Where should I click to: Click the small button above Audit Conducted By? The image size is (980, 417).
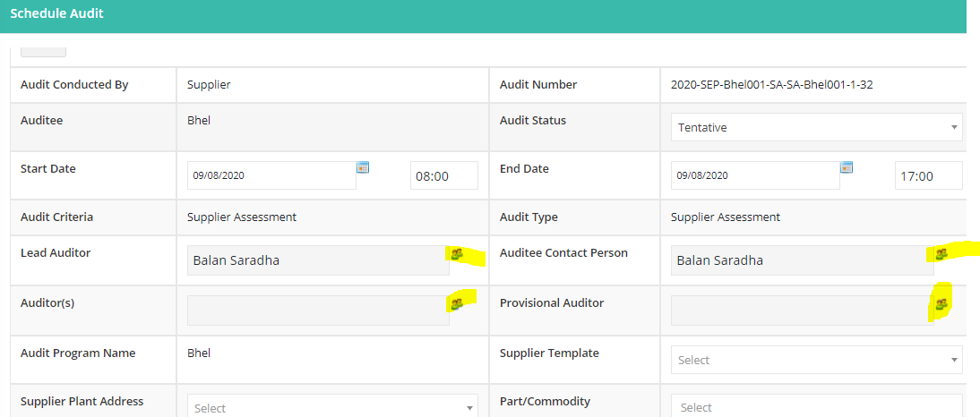43,51
